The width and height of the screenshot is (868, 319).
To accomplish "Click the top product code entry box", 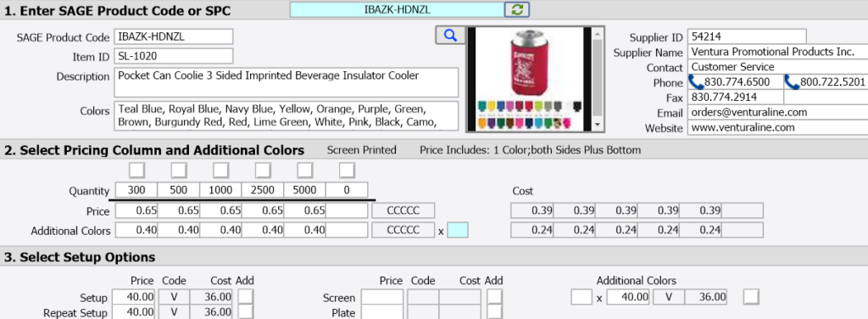I will click(x=397, y=9).
